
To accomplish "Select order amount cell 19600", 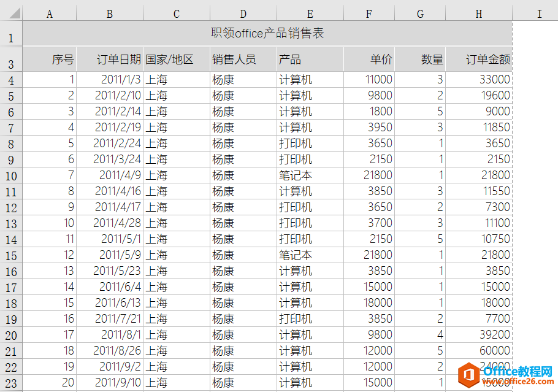I will pos(479,96).
